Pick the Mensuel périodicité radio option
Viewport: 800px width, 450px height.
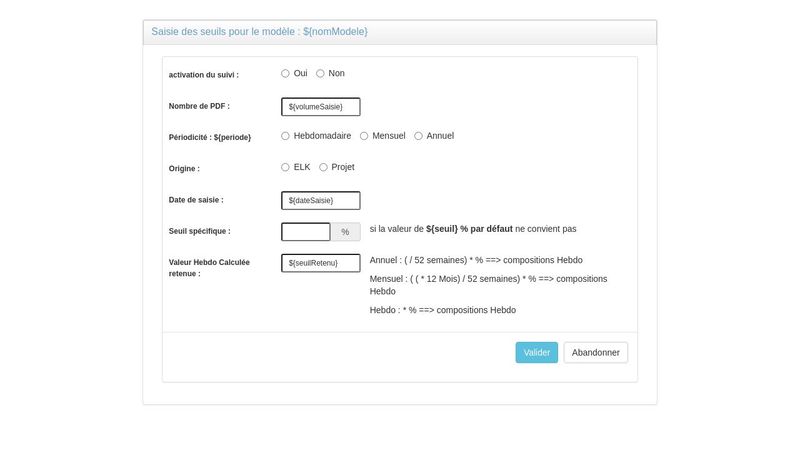click(364, 136)
